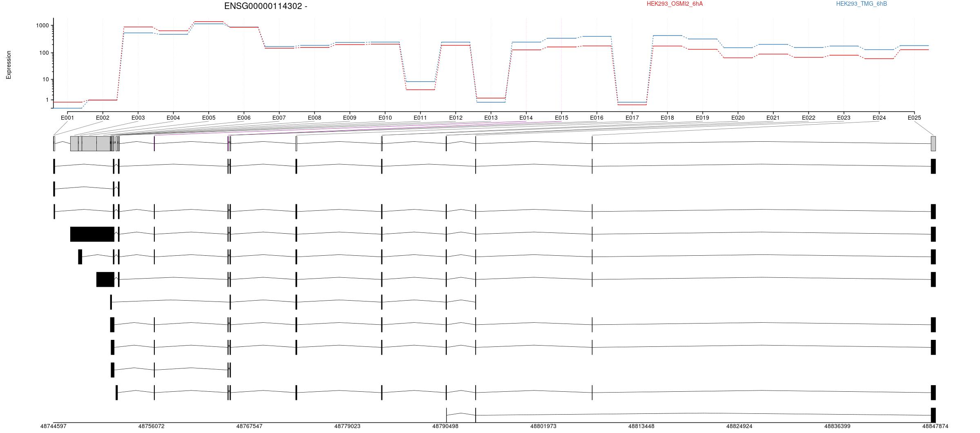Click the 1000 tick on expression axis

(x=42, y=26)
